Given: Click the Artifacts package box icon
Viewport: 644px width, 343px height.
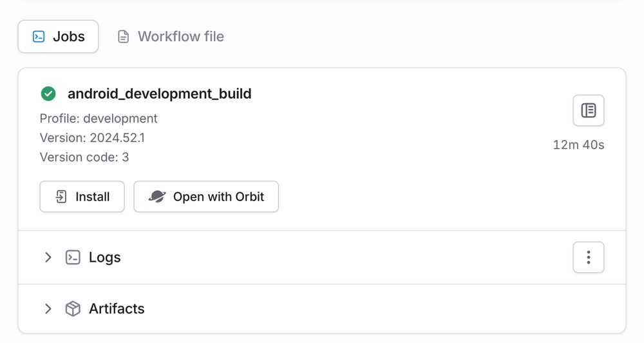Looking at the screenshot, I should [x=73, y=309].
